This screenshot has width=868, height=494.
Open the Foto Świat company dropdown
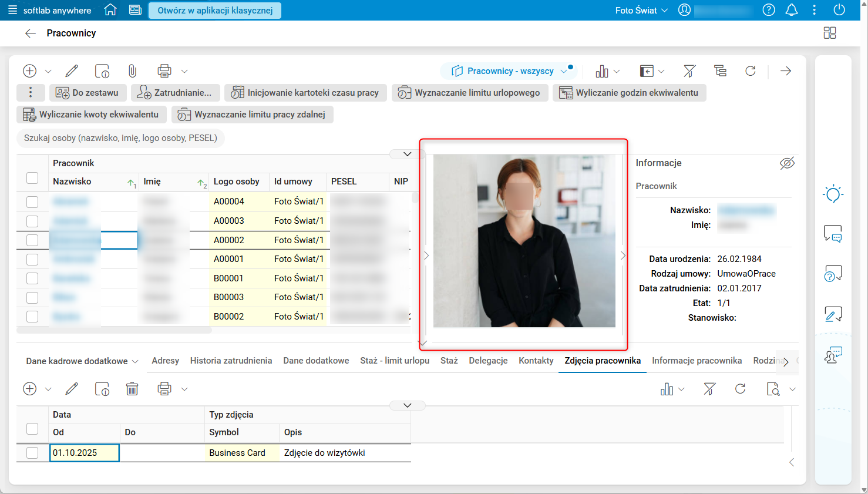pos(641,10)
